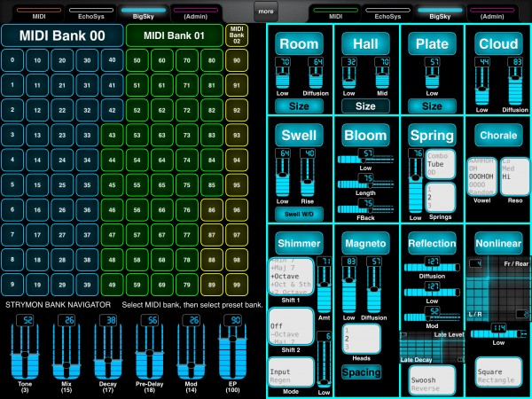Image resolution: width=532 pixels, height=399 pixels.
Task: Select the Magneto reverb type
Action: [x=365, y=243]
